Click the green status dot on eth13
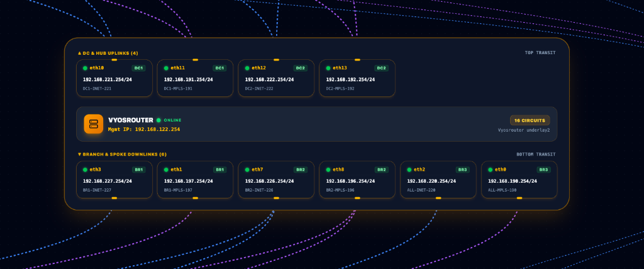 328,68
